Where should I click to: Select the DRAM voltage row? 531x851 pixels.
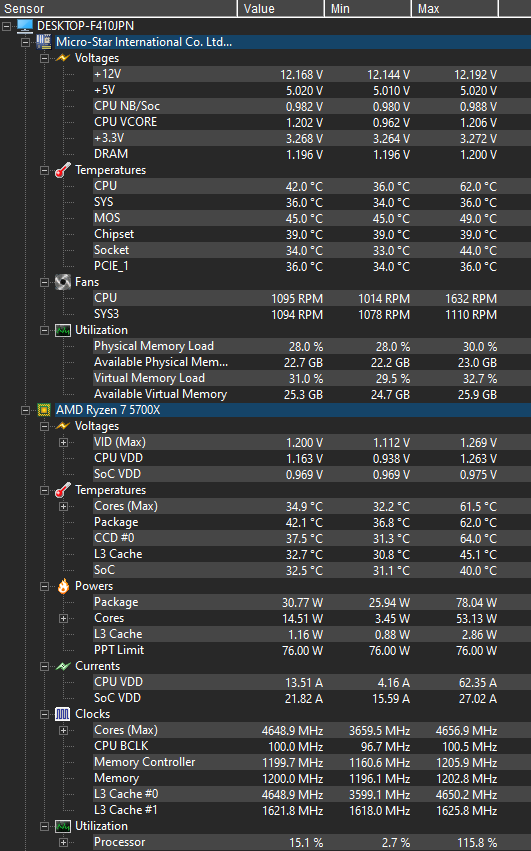point(312,154)
